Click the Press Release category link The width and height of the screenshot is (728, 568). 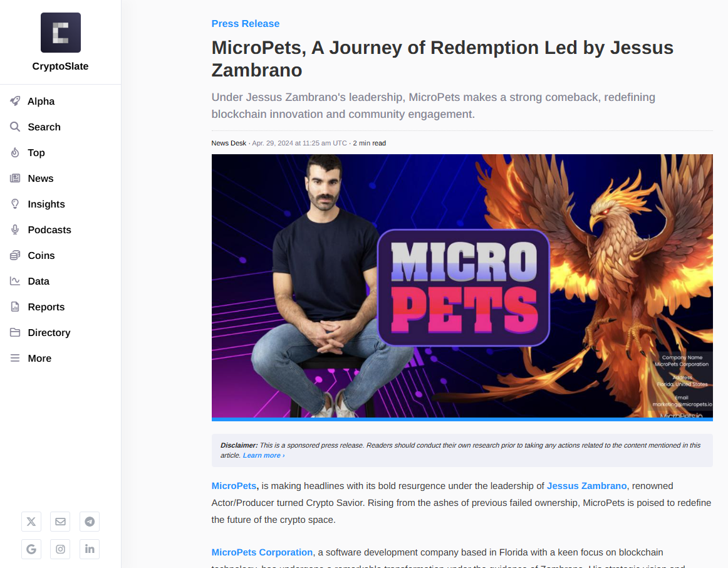(x=246, y=24)
